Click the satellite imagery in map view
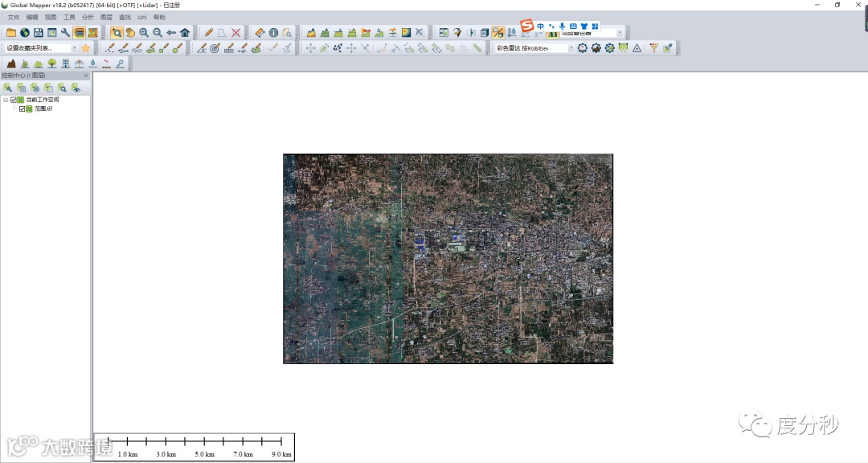Viewport: 868px width, 463px height. coord(448,259)
